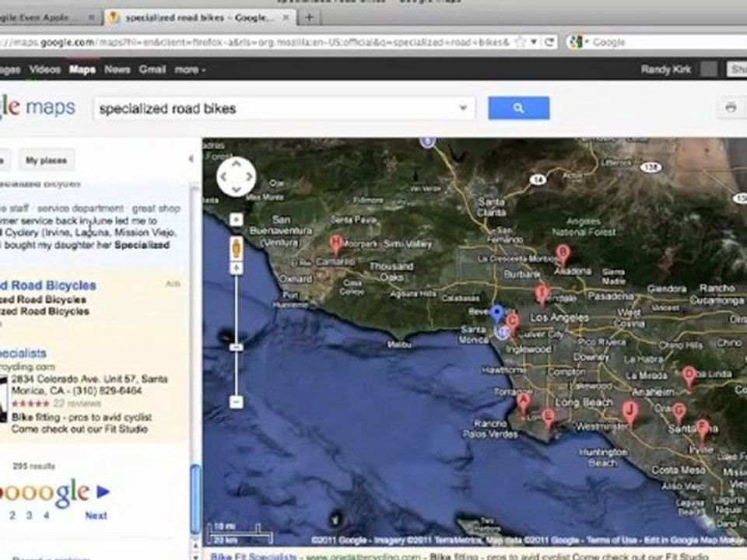747x560 pixels.
Task: Click the blue search magnifier button
Action: (x=518, y=108)
